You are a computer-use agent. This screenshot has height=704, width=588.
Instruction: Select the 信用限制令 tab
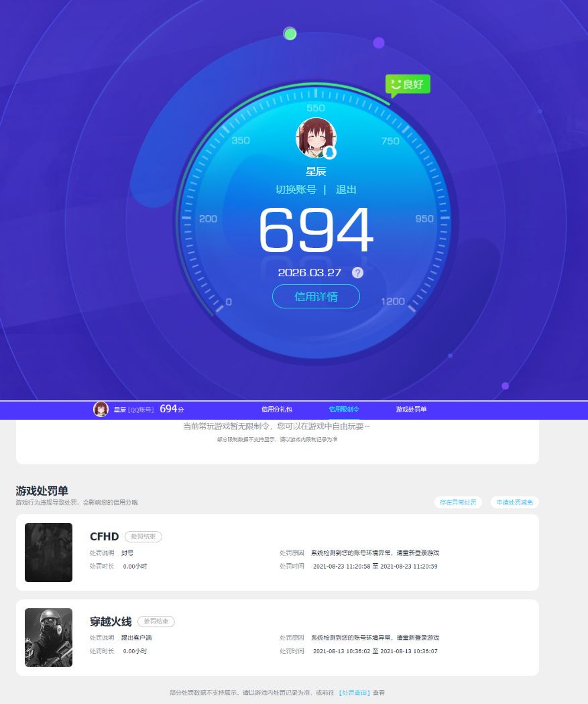click(x=344, y=409)
